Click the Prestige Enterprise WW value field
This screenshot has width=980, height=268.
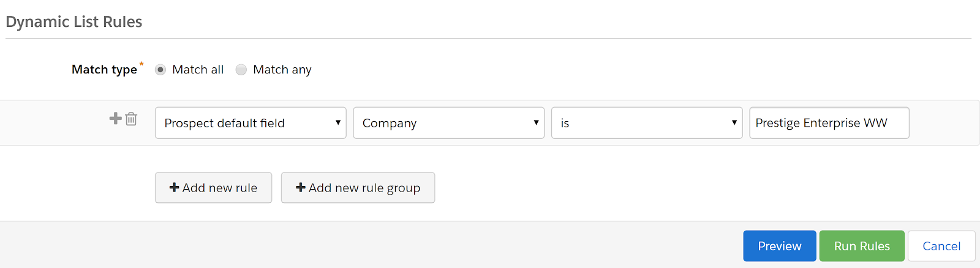829,123
